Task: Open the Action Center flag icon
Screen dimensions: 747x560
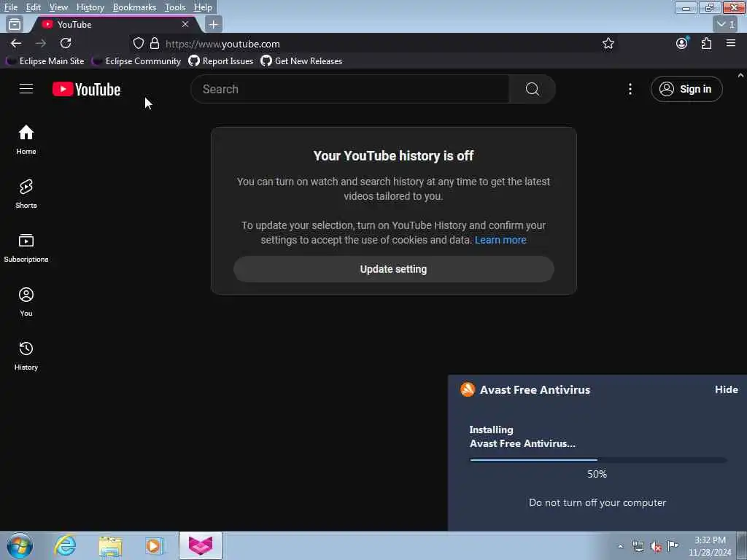Action: tap(673, 545)
